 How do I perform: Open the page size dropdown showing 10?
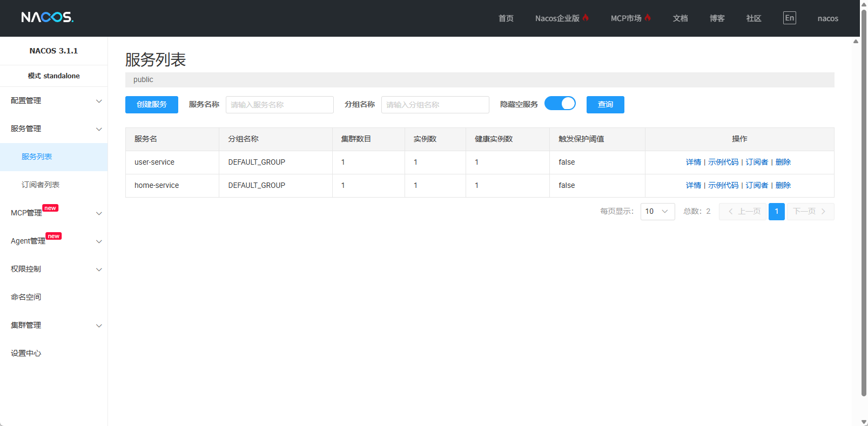click(657, 212)
